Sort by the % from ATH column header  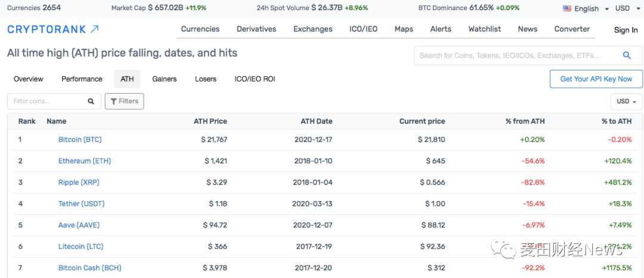tap(525, 122)
